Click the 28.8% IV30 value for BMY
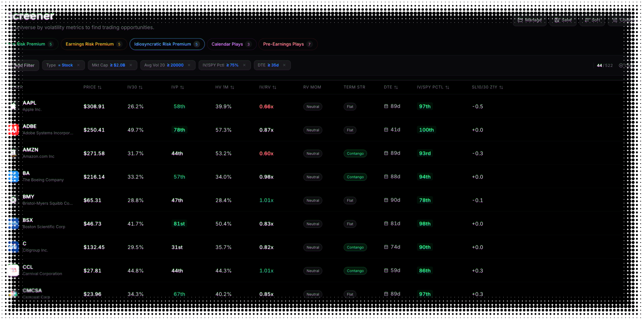 coord(136,200)
